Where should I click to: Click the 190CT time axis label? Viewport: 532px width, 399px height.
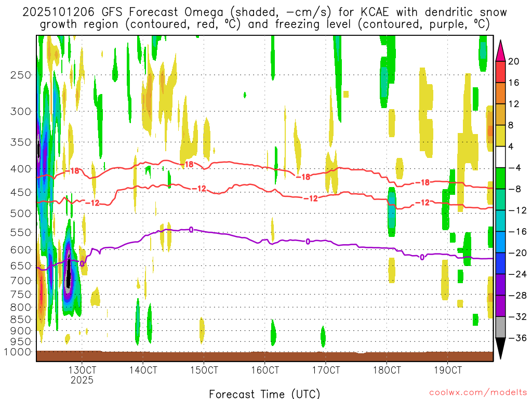tap(448, 370)
